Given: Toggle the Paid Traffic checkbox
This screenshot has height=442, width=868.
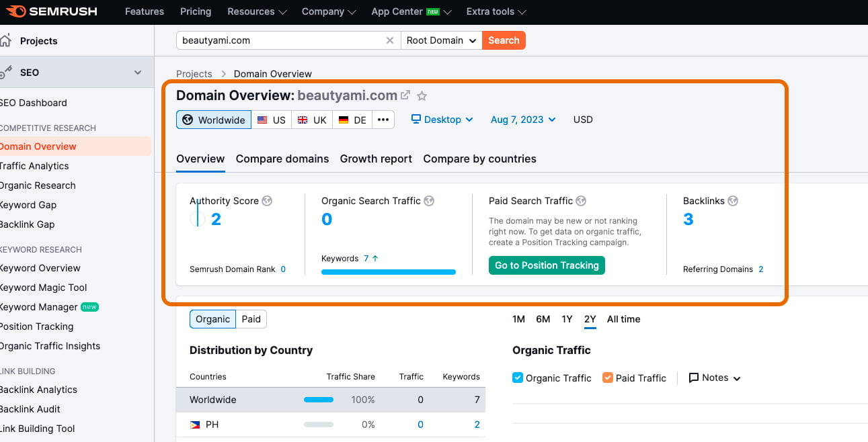Looking at the screenshot, I should pyautogui.click(x=608, y=378).
